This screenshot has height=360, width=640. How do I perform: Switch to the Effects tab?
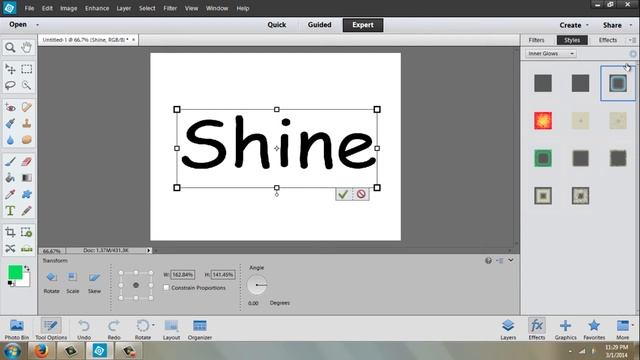point(607,40)
